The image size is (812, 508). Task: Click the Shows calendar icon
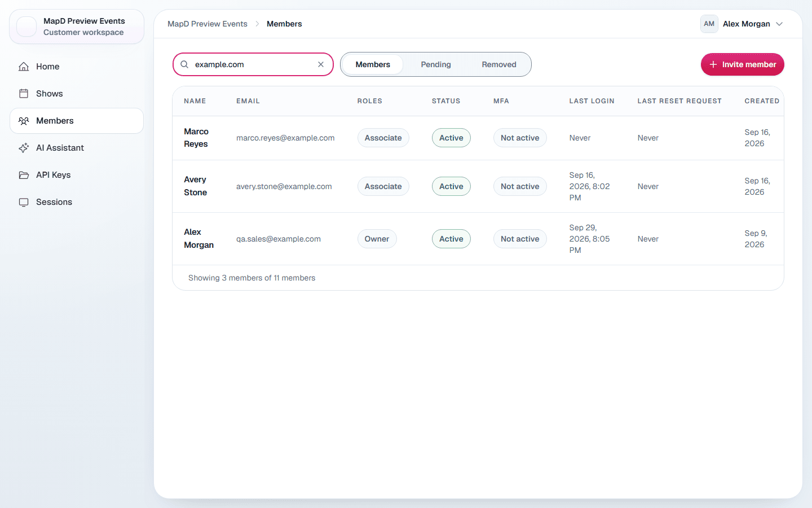(x=24, y=94)
